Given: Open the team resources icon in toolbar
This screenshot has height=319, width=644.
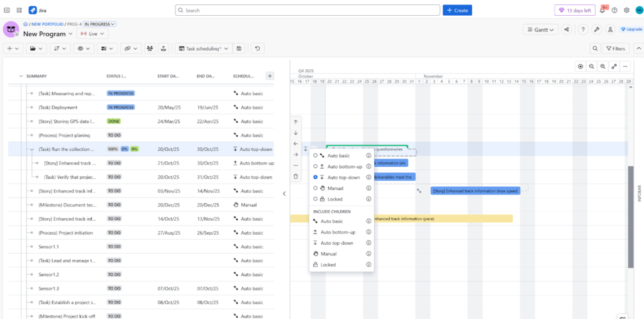Looking at the screenshot, I should (150, 48).
